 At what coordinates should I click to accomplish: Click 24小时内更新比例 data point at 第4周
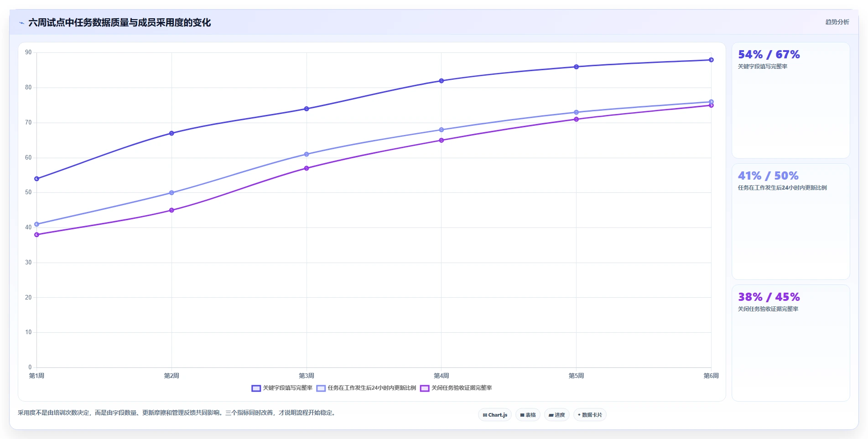[441, 129]
